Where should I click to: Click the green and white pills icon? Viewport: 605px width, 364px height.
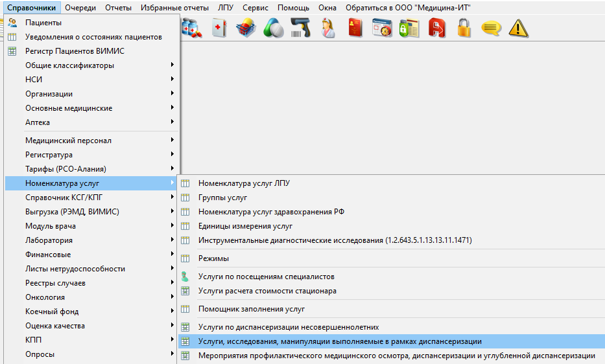click(x=273, y=28)
